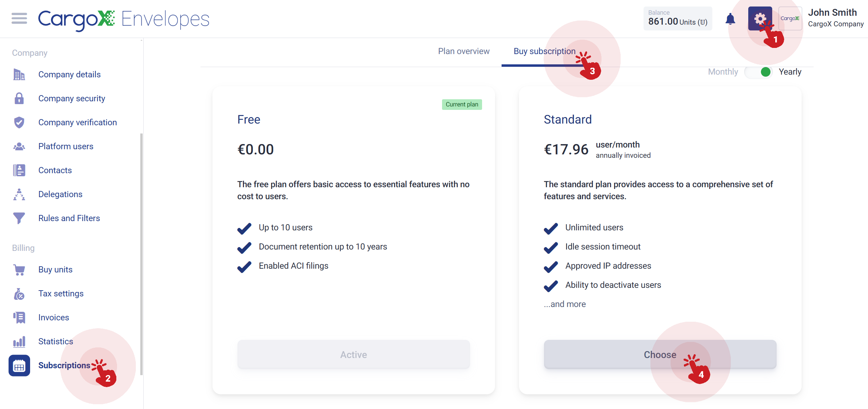This screenshot has width=868, height=409.
Task: Click the Rules and Filters funnel icon
Action: [x=19, y=218]
